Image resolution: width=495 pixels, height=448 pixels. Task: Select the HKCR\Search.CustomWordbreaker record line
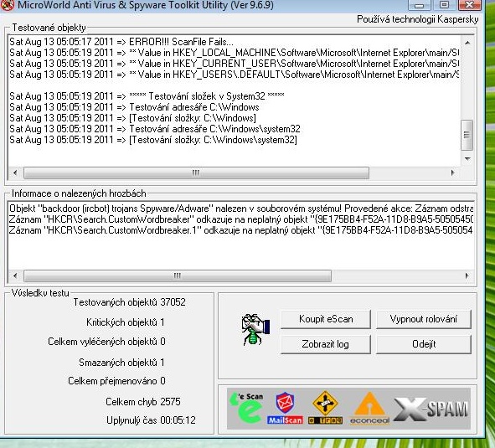[x=241, y=219]
